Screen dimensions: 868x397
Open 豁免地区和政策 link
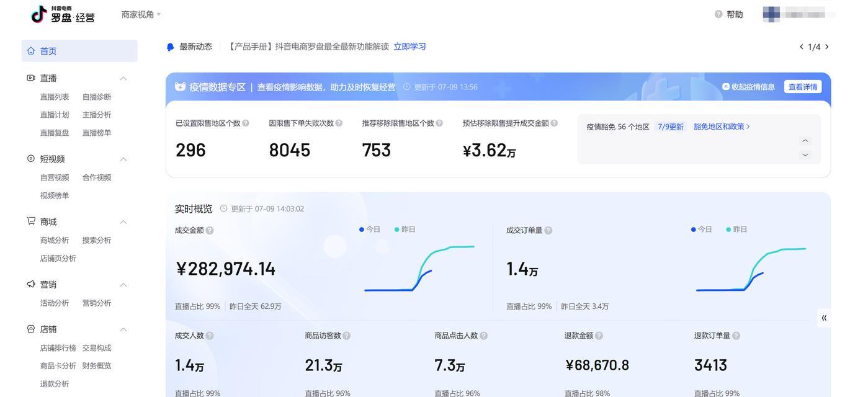click(x=722, y=127)
